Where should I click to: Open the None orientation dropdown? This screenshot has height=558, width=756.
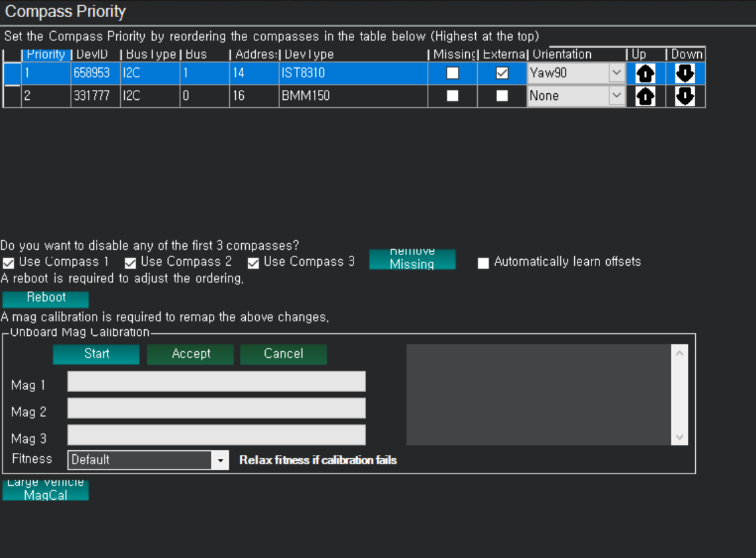coord(616,95)
